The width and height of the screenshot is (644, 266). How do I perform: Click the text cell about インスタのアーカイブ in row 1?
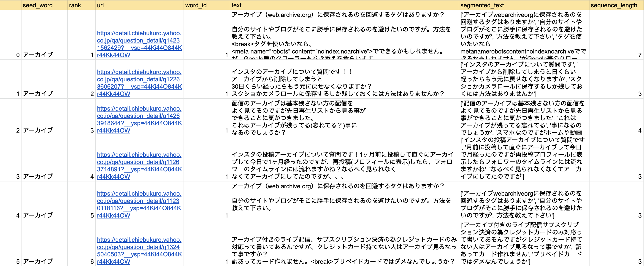(x=338, y=82)
